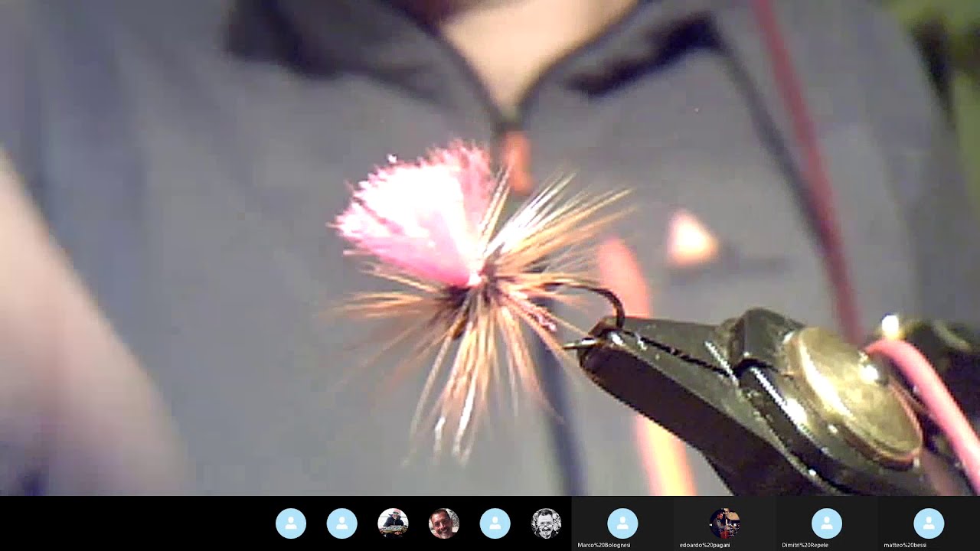Screen dimensions: 980x551
Task: Select Marco Bolognesi's participant avatar
Action: [622, 523]
